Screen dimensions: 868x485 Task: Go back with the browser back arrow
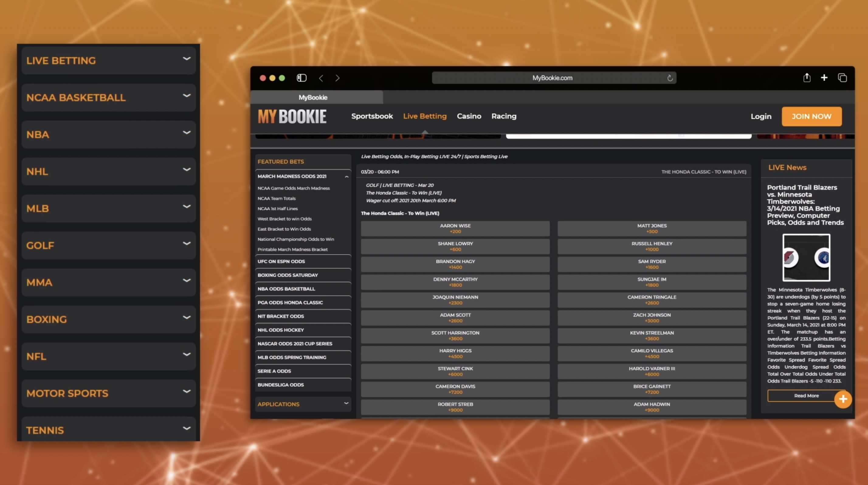pyautogui.click(x=321, y=78)
